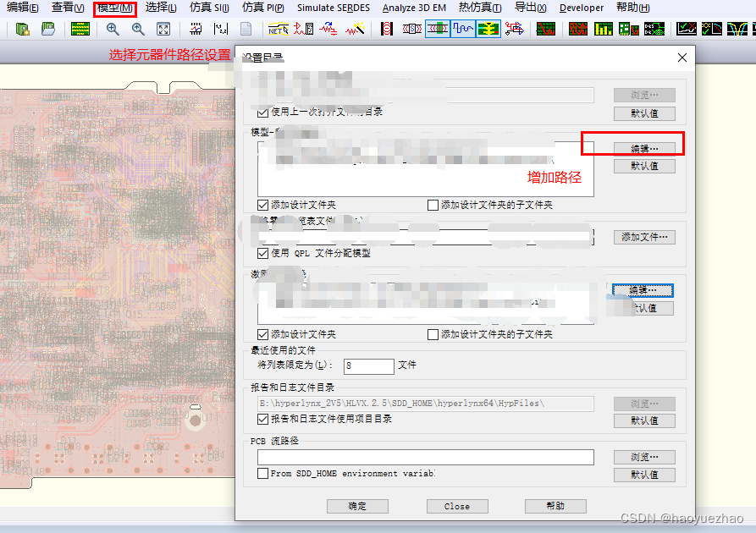Click 编辑... button for model library paths

tap(644, 148)
